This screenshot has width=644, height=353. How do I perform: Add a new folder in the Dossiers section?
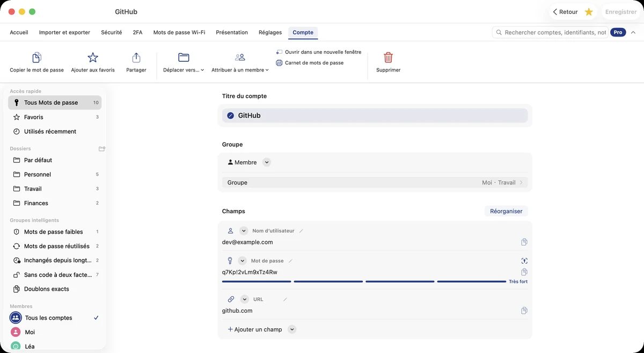pos(102,149)
